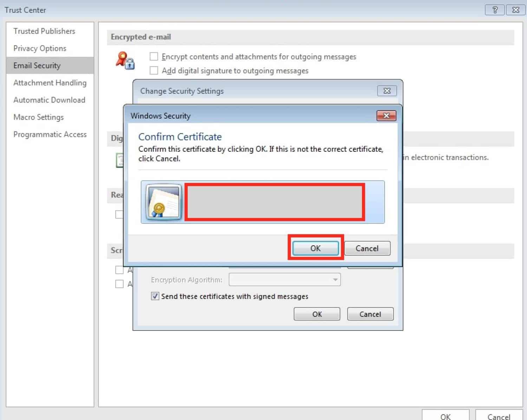Screen dimensions: 527x420
Task: Enable Add digital signature to outgoing messages
Action: 154,70
